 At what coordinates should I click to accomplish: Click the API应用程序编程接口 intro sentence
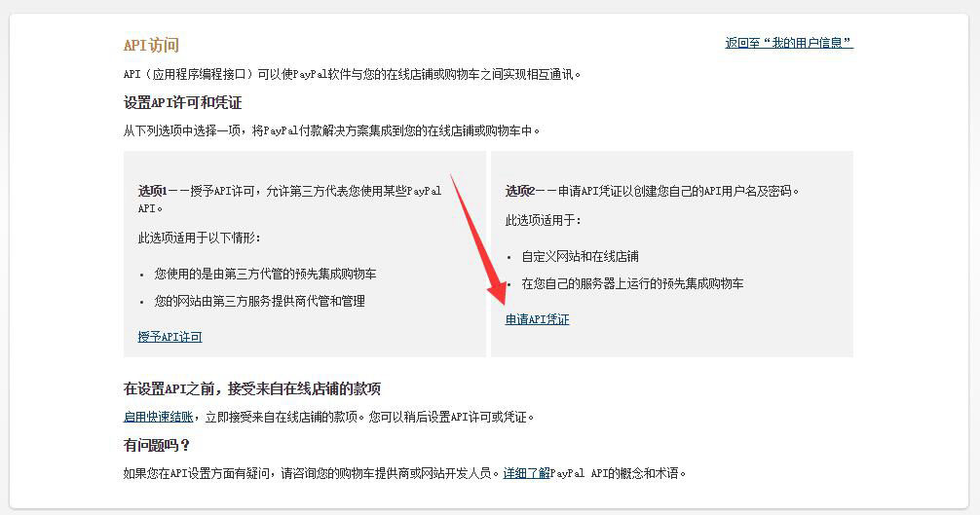pyautogui.click(x=352, y=74)
